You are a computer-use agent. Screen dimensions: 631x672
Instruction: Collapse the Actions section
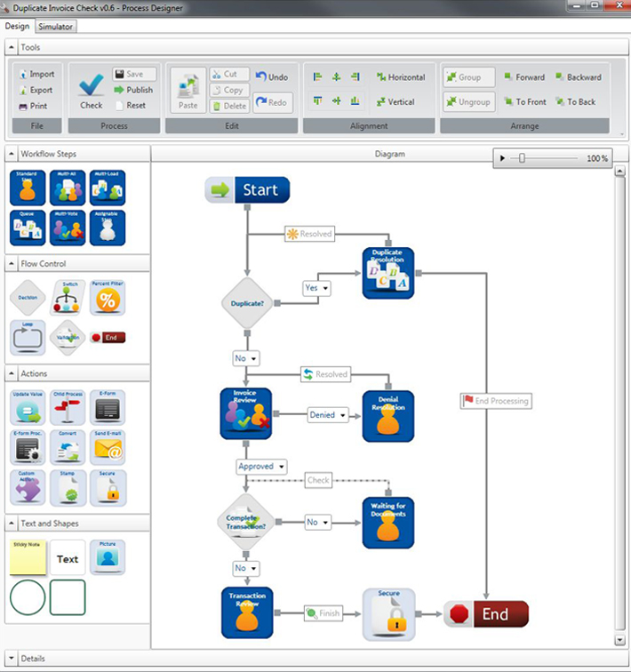[x=12, y=373]
